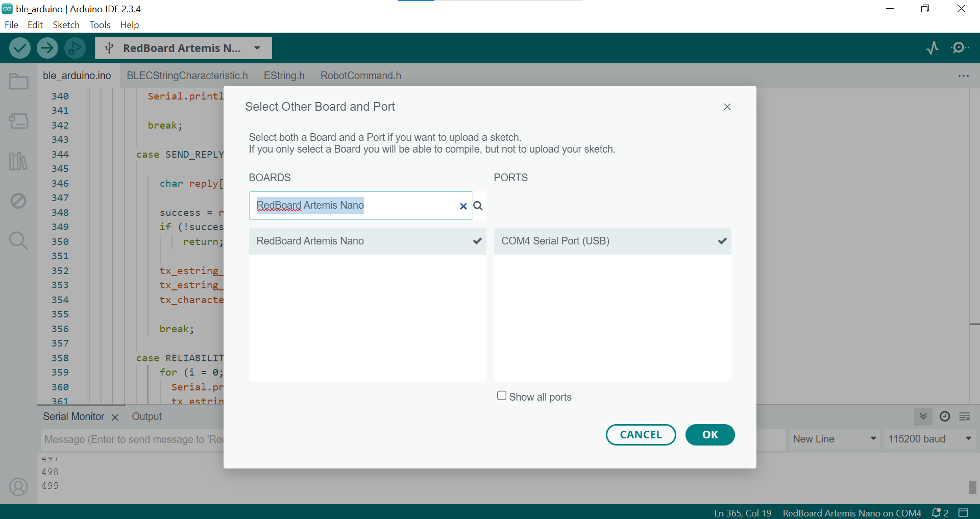Switch to the Output panel tab

147,416
